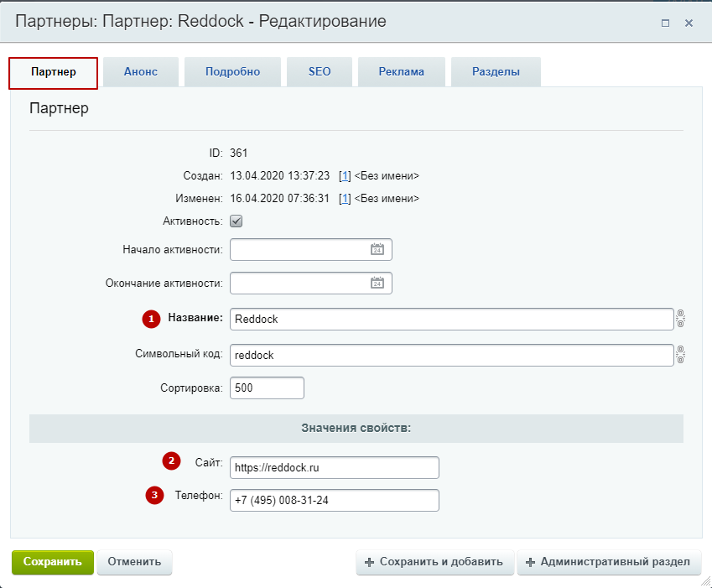Open calendar picker for Начало активности
This screenshot has width=712, height=588.
[x=377, y=249]
